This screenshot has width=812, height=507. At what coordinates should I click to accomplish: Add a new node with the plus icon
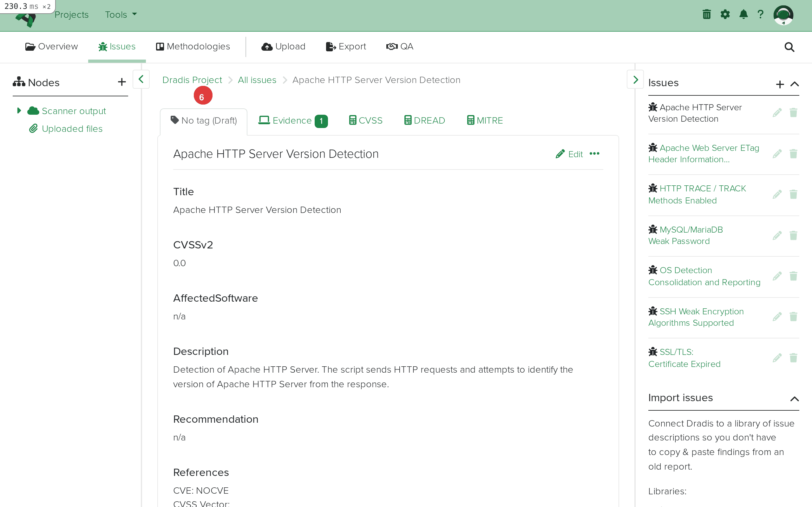click(121, 82)
